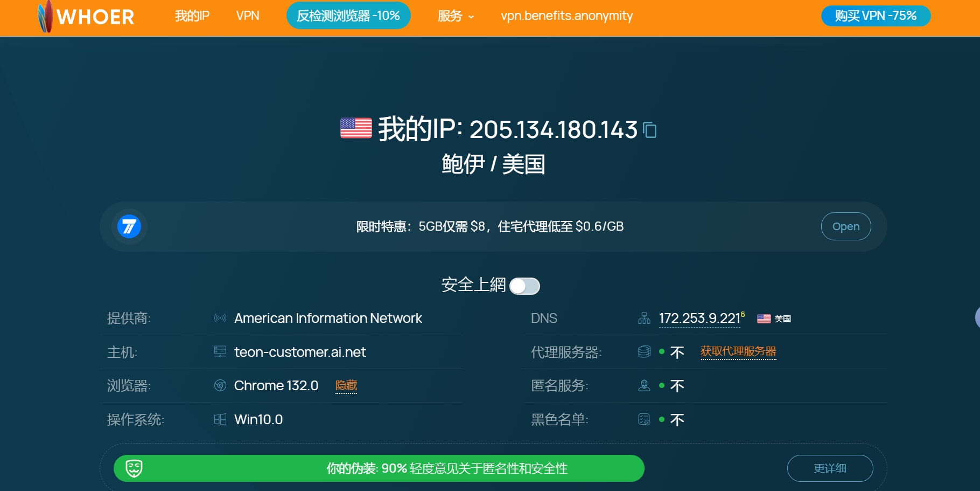Click the DNS network icon

click(x=644, y=319)
